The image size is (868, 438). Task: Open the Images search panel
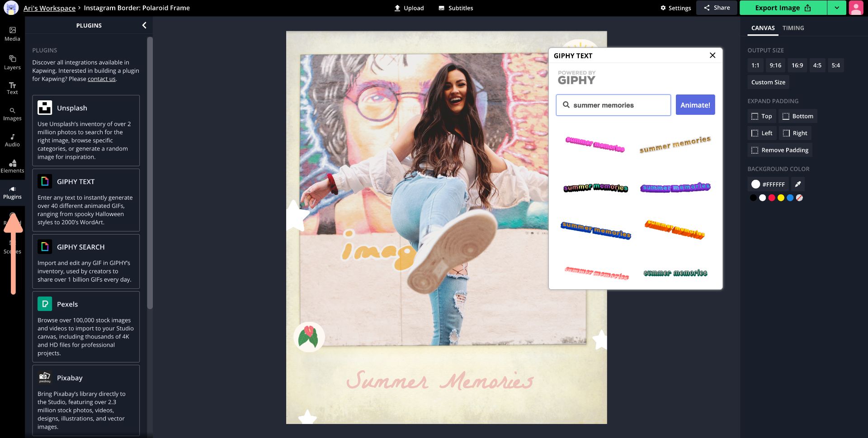[x=12, y=114]
